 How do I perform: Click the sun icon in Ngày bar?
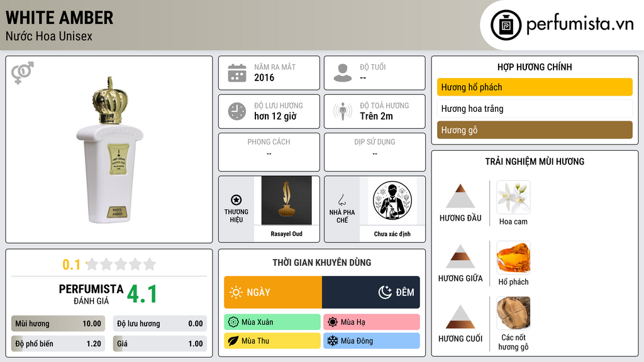236,292
